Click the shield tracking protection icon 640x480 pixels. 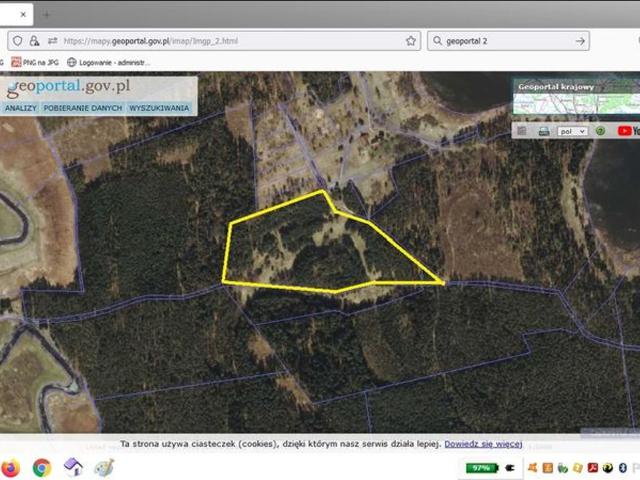16,41
